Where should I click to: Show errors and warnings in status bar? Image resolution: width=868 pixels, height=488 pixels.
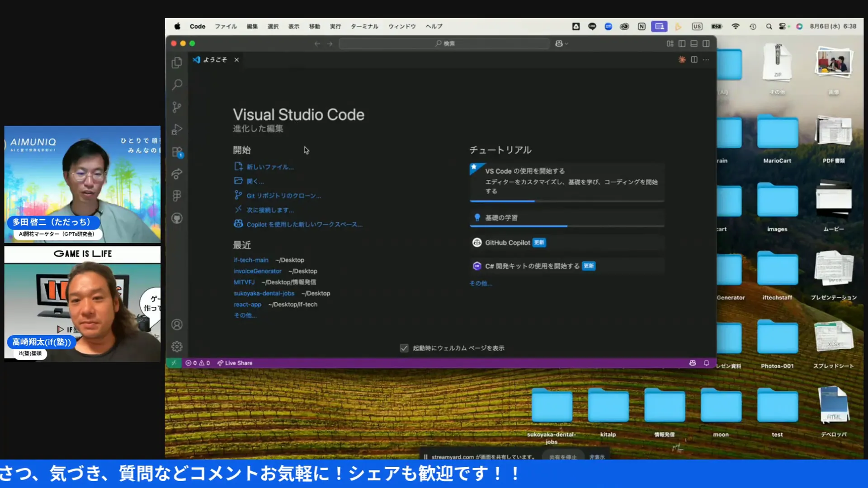[x=198, y=363]
